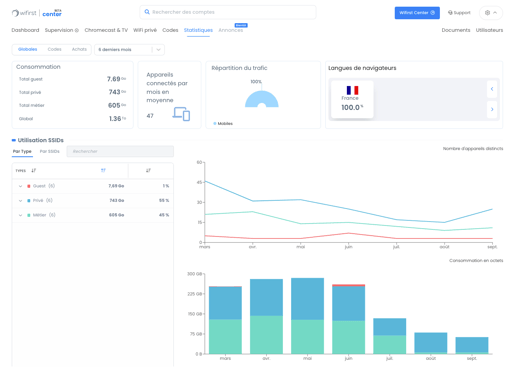Click the 45 % cell in Métier row
The height and width of the screenshot is (372, 516).
[x=164, y=215]
